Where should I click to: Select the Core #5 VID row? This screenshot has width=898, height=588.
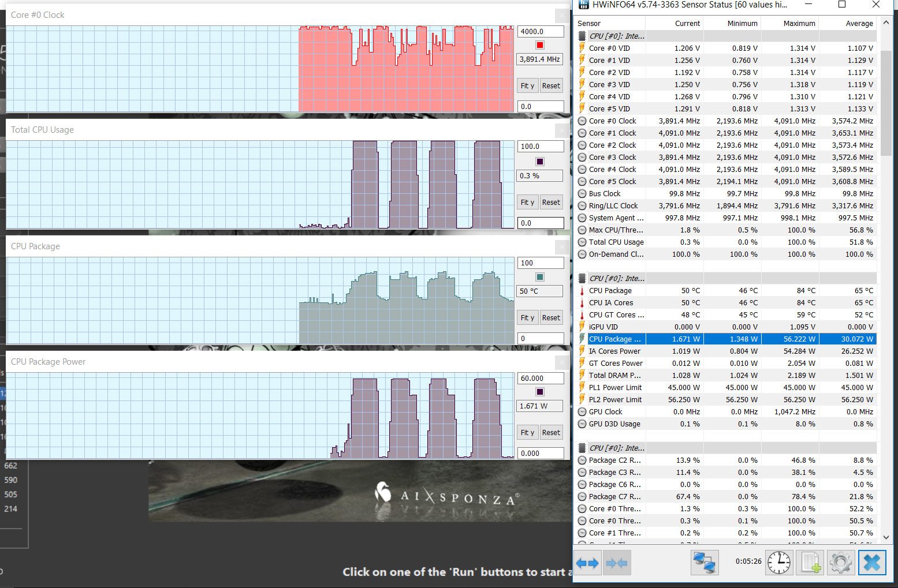(726, 109)
